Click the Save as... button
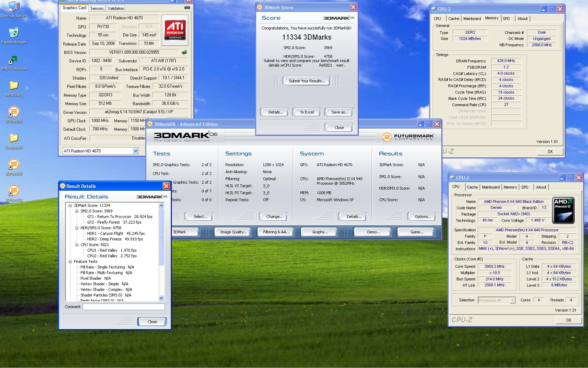 [x=339, y=112]
